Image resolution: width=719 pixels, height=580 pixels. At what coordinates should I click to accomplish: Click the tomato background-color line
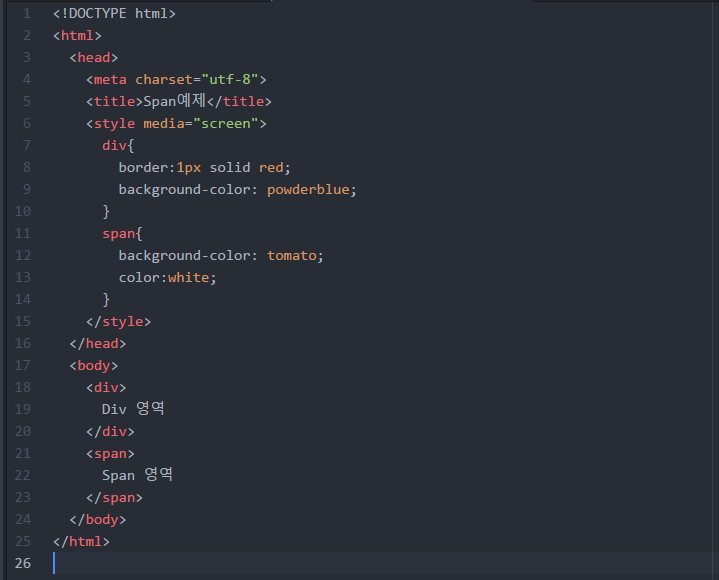[x=221, y=255]
